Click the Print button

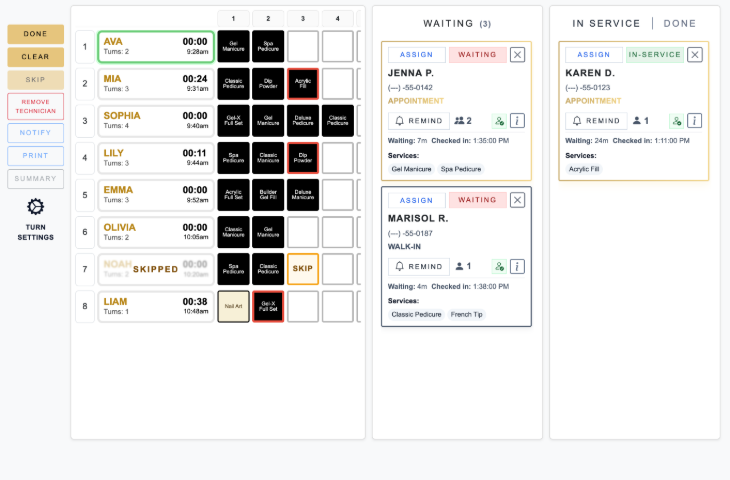(35, 155)
